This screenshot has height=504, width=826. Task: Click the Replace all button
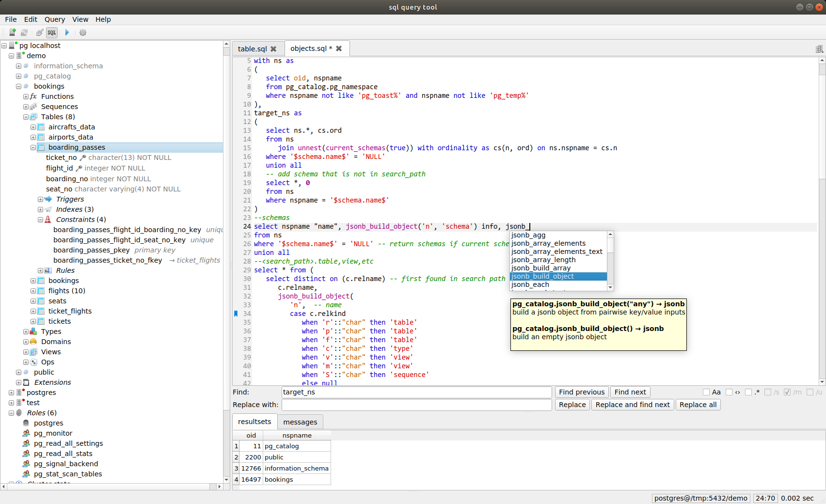(x=698, y=405)
